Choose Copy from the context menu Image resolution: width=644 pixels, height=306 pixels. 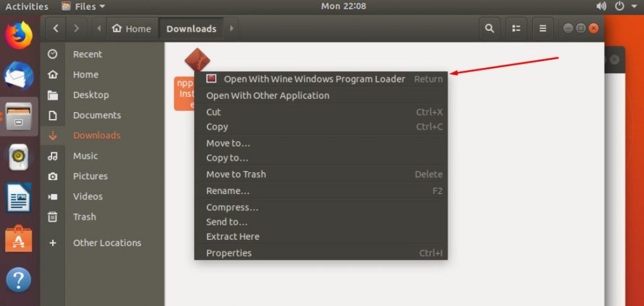click(321, 127)
